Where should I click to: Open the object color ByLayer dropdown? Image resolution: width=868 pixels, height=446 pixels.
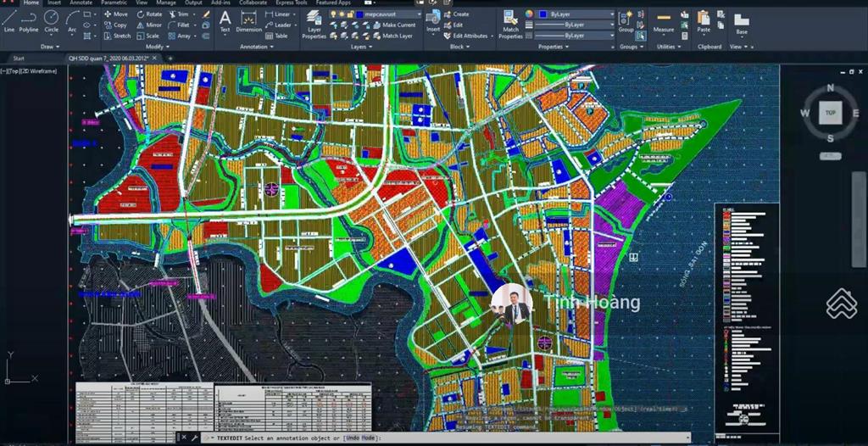tap(612, 14)
